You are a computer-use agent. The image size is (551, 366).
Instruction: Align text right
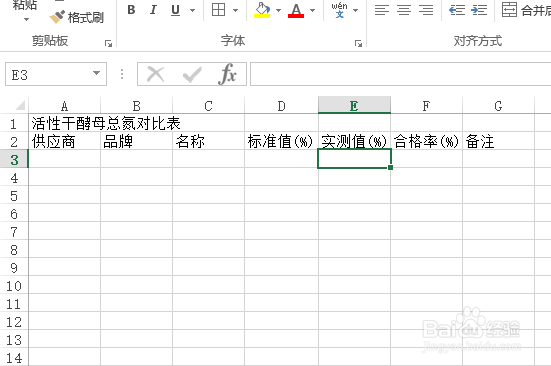pyautogui.click(x=426, y=10)
